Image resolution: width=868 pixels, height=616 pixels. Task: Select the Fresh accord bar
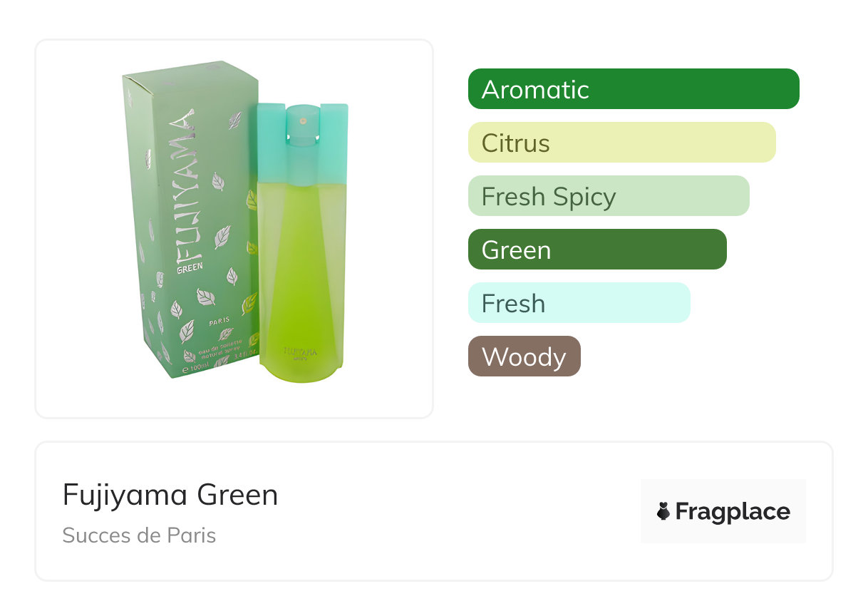pyautogui.click(x=579, y=303)
